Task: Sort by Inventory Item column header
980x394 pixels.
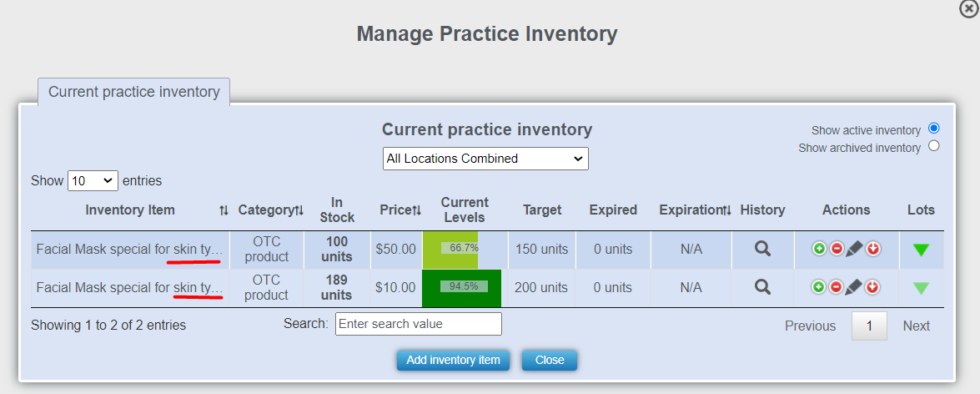Action: tap(130, 210)
